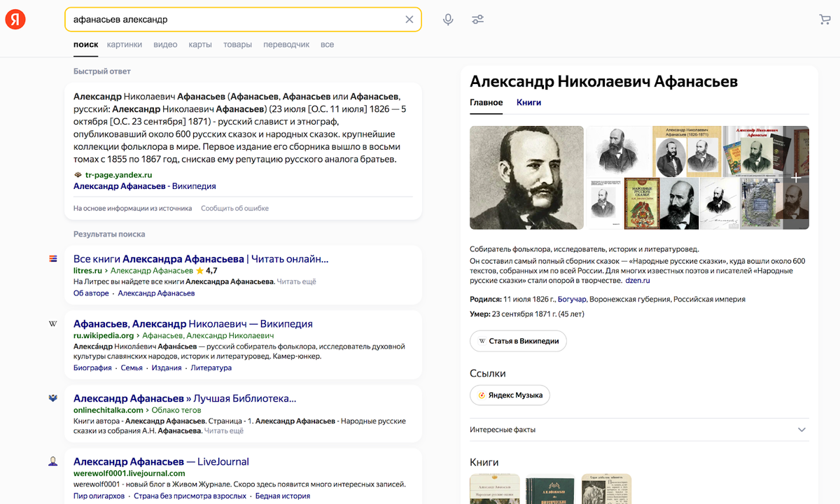The image size is (840, 504).
Task: Open 'Бедная история' sitelink
Action: tap(283, 496)
